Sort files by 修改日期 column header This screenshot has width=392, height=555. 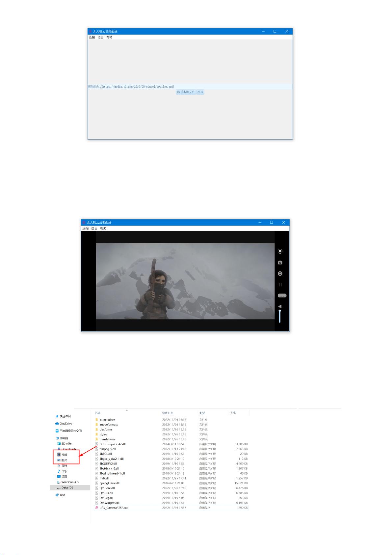(x=168, y=413)
